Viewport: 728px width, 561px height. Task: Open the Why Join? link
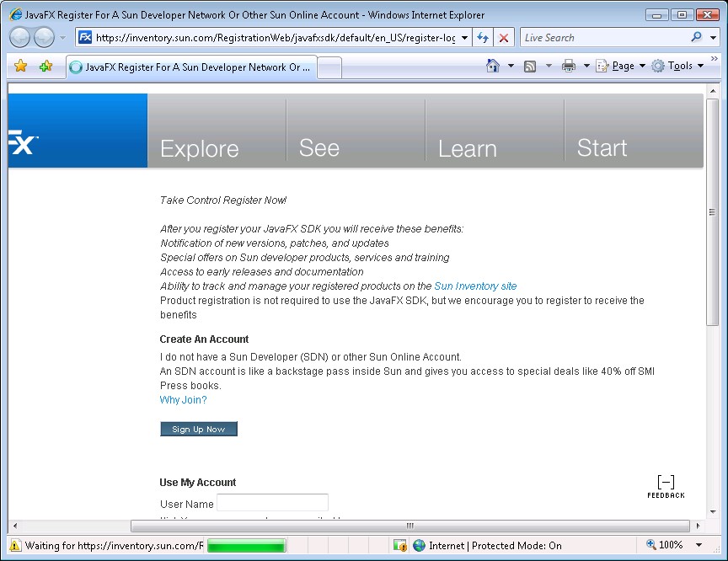tap(183, 400)
